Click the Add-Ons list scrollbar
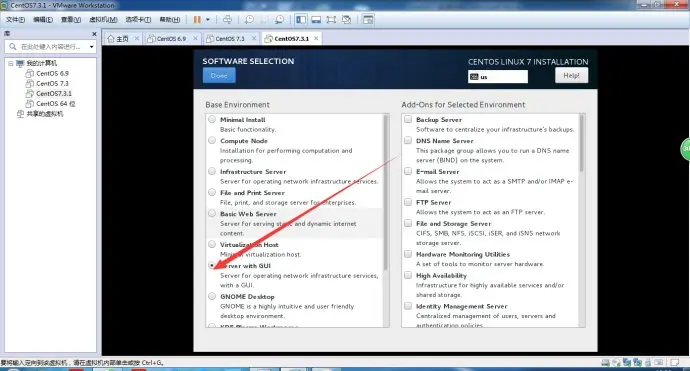 coord(582,143)
